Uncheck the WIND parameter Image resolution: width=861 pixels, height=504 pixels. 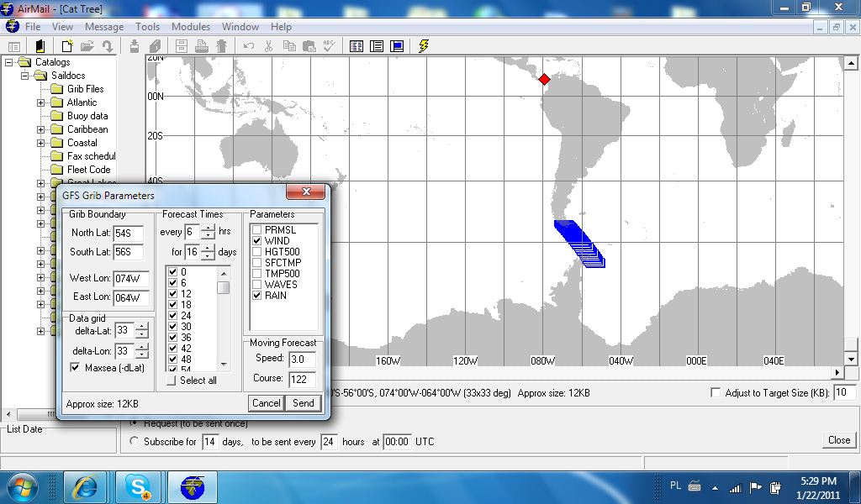(256, 241)
